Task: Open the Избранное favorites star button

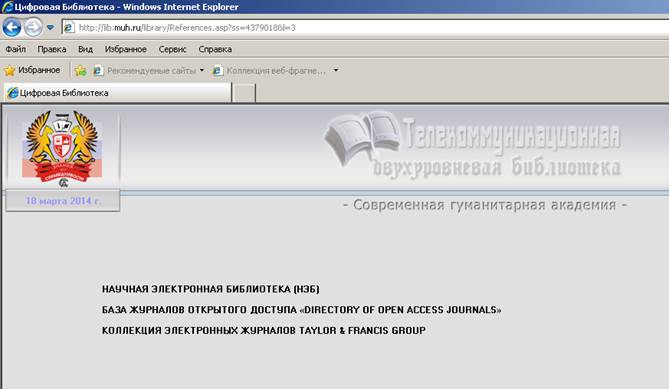Action: pos(32,70)
